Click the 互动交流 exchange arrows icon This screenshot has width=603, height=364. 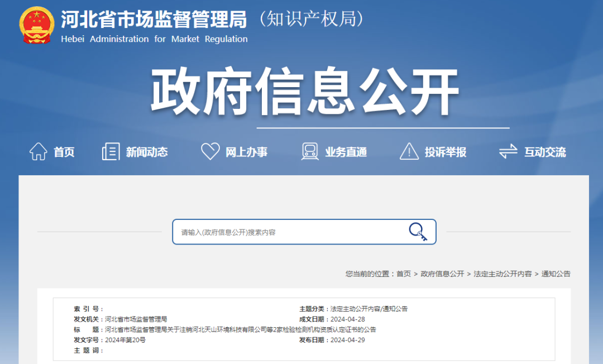point(509,151)
